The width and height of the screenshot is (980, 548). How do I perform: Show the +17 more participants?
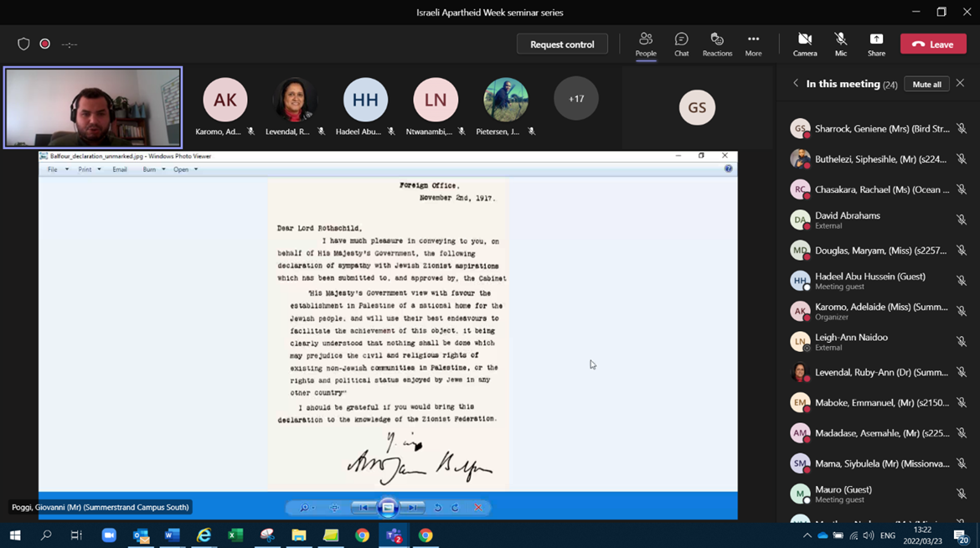click(x=575, y=99)
